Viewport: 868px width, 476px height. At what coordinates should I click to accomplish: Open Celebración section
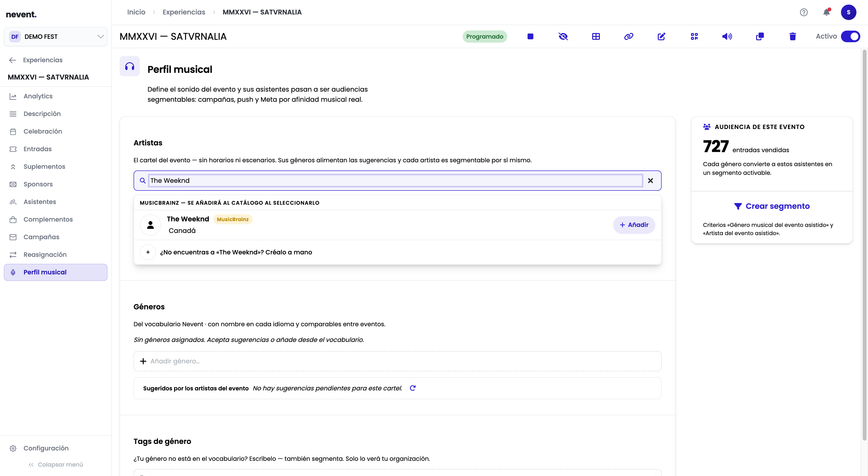click(56, 131)
